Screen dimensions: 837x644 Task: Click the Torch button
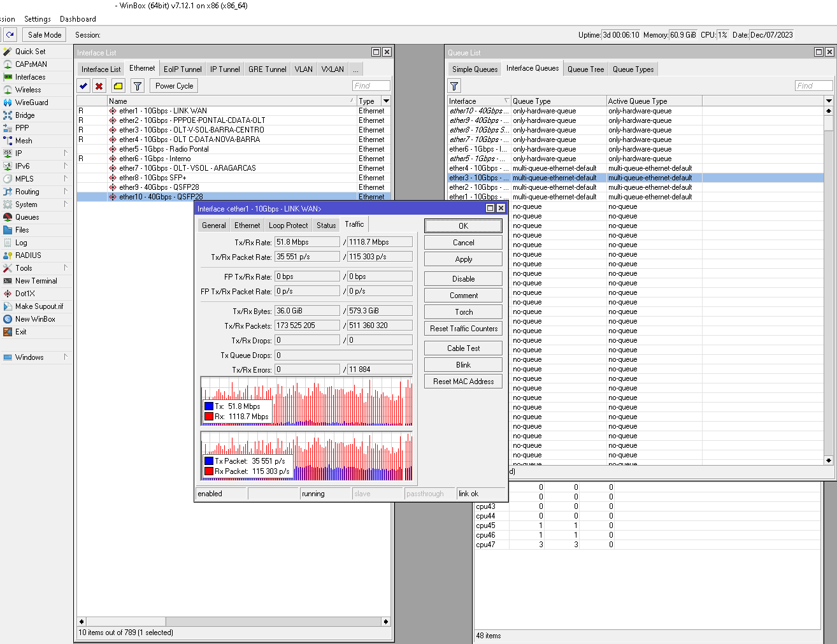point(464,312)
